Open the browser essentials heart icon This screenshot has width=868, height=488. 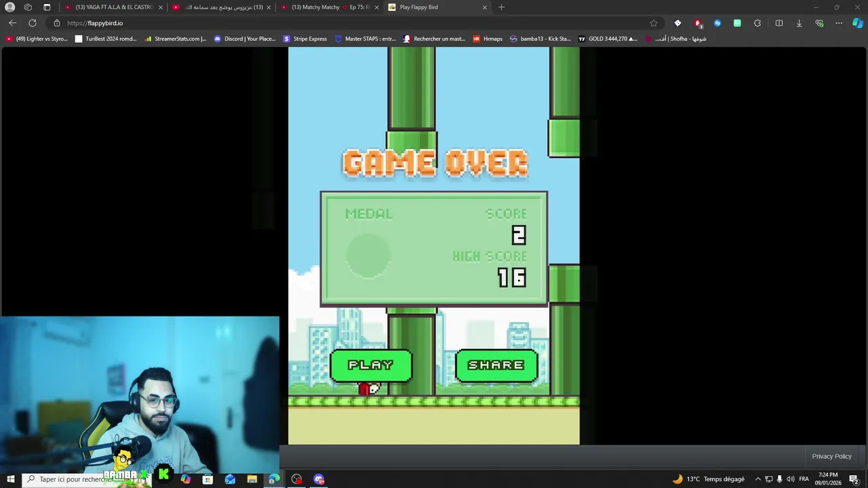click(819, 23)
